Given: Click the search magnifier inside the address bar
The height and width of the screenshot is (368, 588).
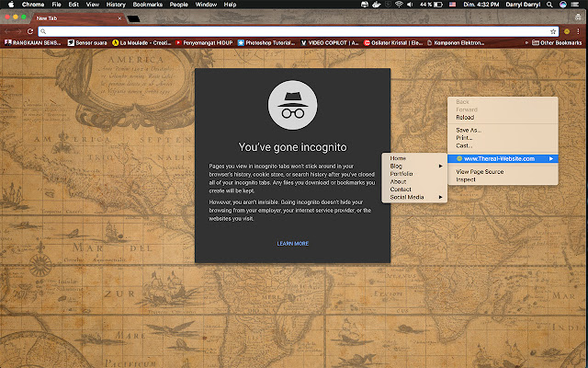Looking at the screenshot, I should pos(43,31).
